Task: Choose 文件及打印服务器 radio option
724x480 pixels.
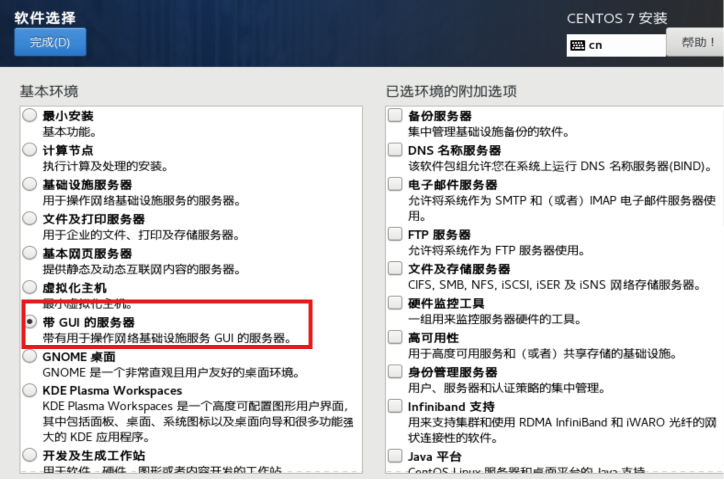Action: coord(30,218)
